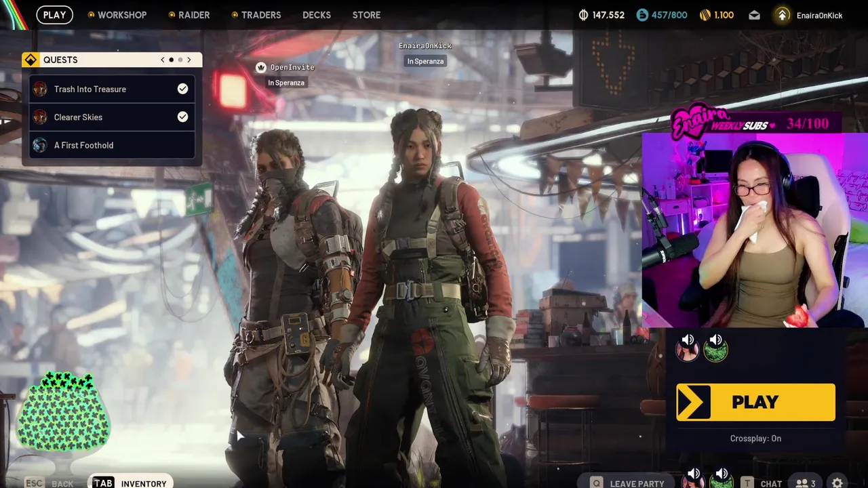
Task: Go to the DECKS tab
Action: [x=317, y=15]
